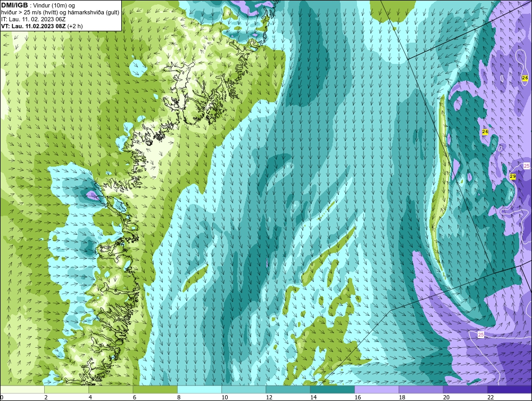Click the legend scale number 22
Image resolution: width=532 pixels, height=401 pixels.
pyautogui.click(x=491, y=397)
